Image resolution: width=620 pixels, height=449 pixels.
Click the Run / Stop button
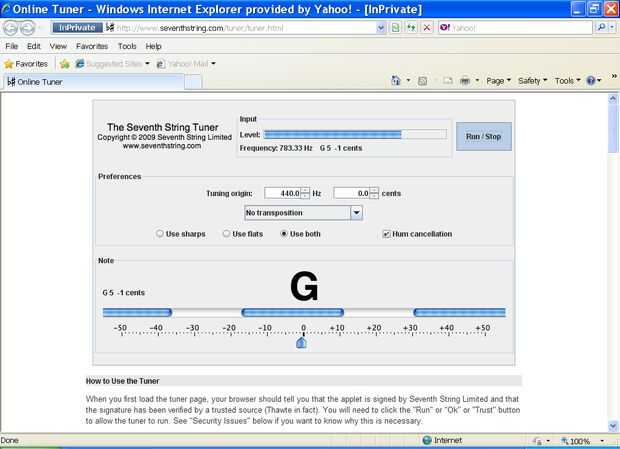484,136
